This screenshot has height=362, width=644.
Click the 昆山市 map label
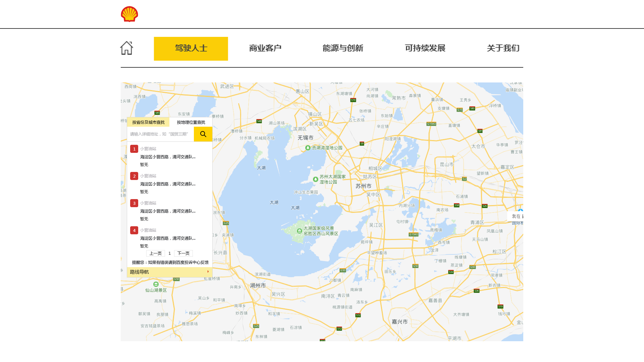pyautogui.click(x=447, y=165)
